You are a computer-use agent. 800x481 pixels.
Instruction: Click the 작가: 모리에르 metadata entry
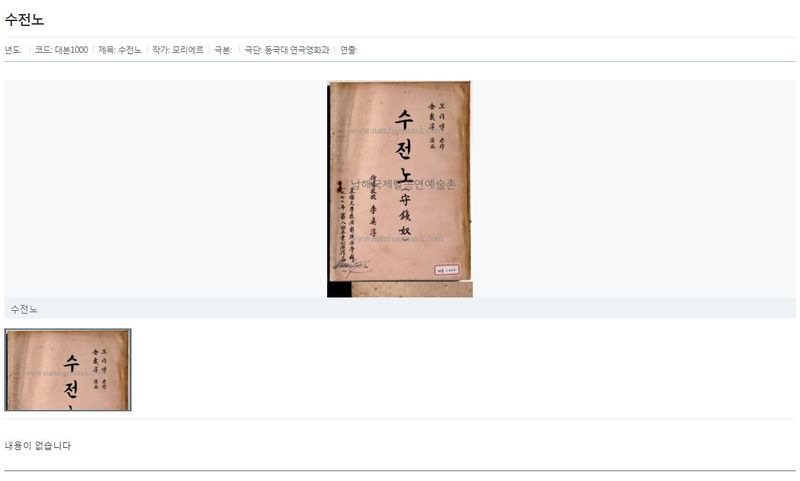click(x=178, y=50)
